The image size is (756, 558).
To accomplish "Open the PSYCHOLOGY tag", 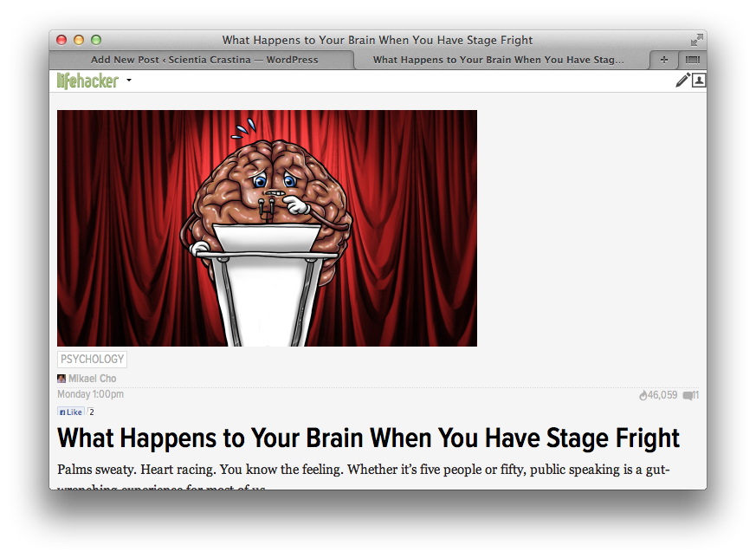I will [92, 360].
